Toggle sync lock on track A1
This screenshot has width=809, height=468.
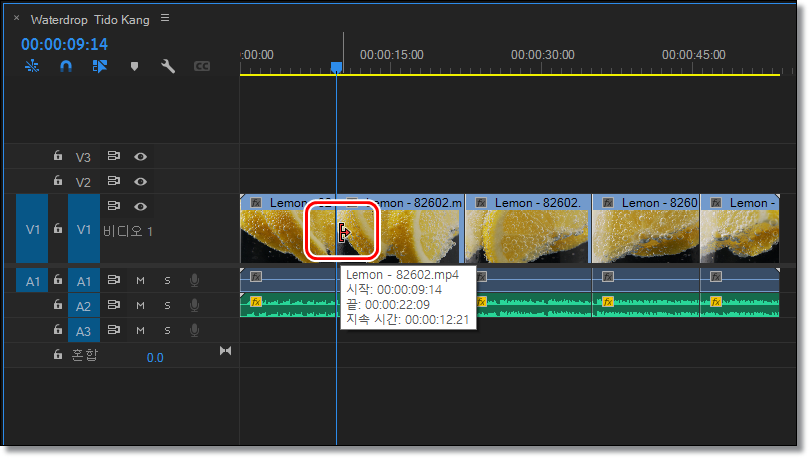tap(114, 280)
